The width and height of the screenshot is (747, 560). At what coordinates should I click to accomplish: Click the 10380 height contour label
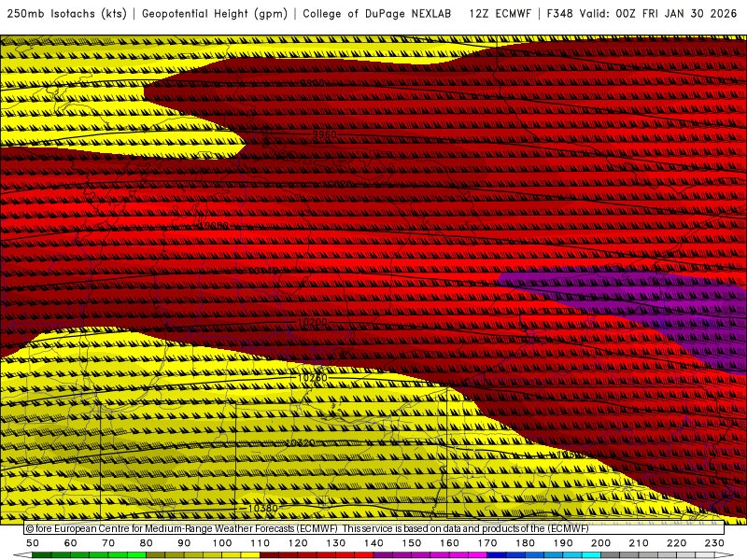tap(262, 509)
